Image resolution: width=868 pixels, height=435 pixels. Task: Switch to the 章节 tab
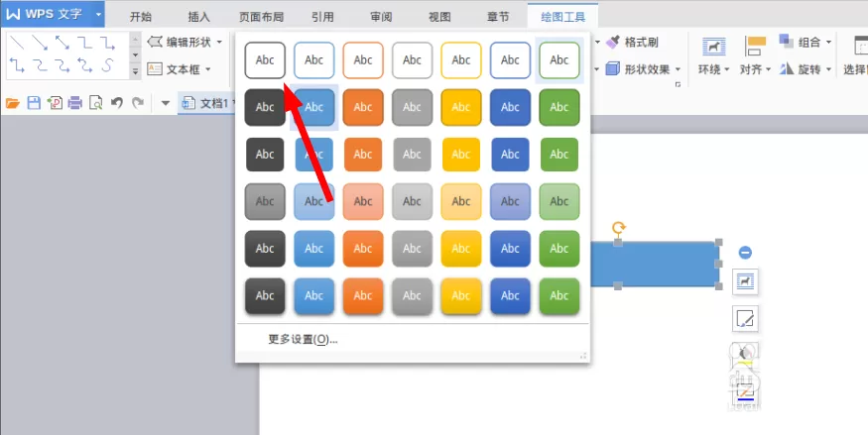click(498, 17)
